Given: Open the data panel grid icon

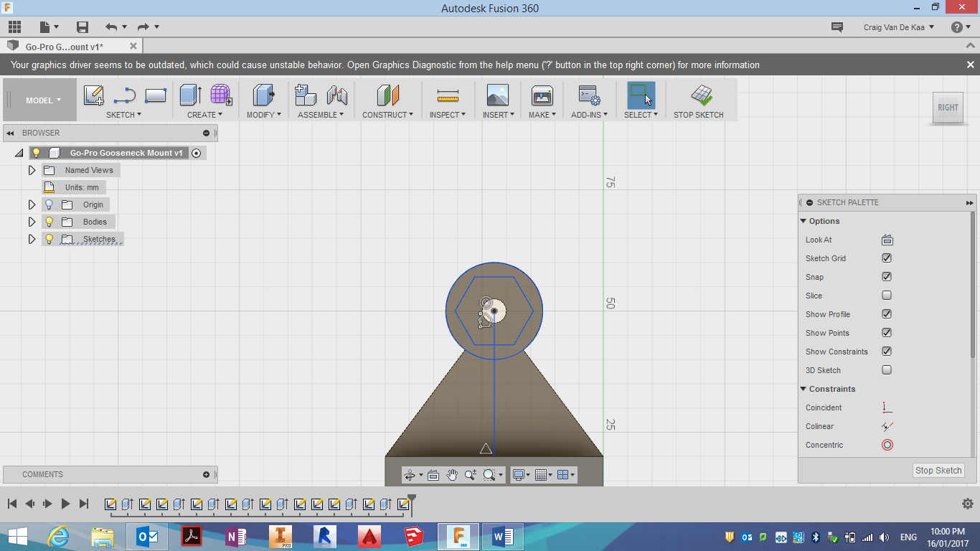Looking at the screenshot, I should (x=14, y=27).
